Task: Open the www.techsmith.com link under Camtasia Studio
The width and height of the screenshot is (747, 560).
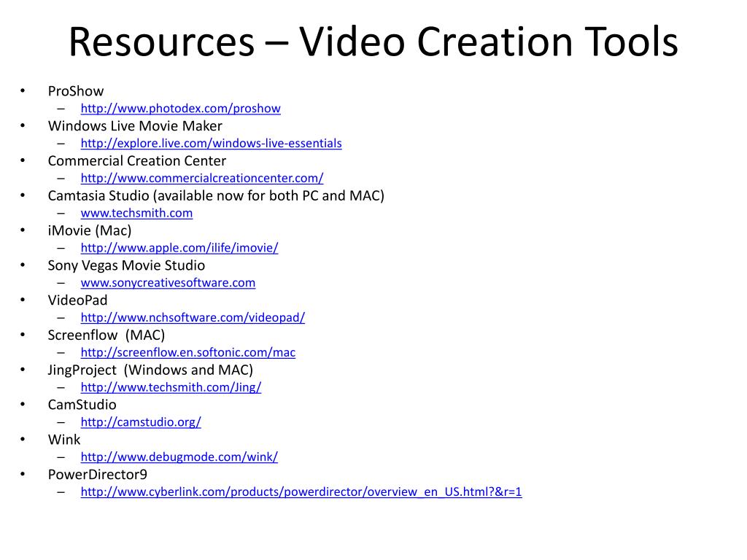Action: click(x=136, y=213)
